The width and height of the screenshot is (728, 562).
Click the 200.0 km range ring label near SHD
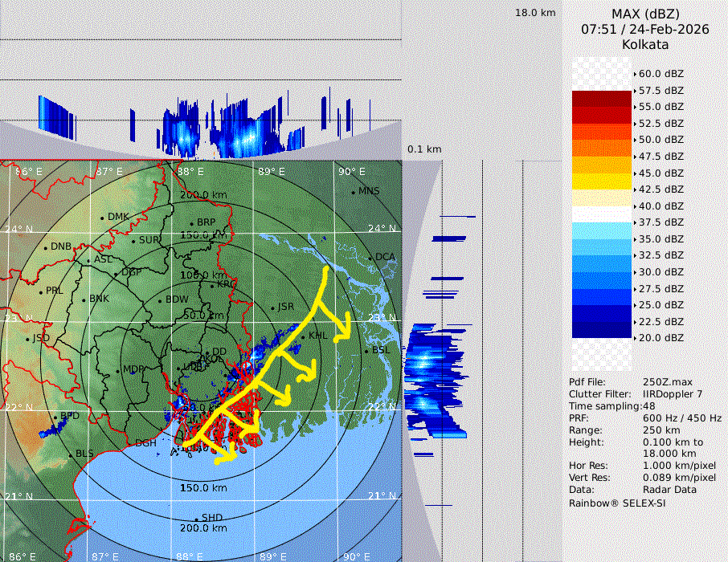tap(202, 528)
